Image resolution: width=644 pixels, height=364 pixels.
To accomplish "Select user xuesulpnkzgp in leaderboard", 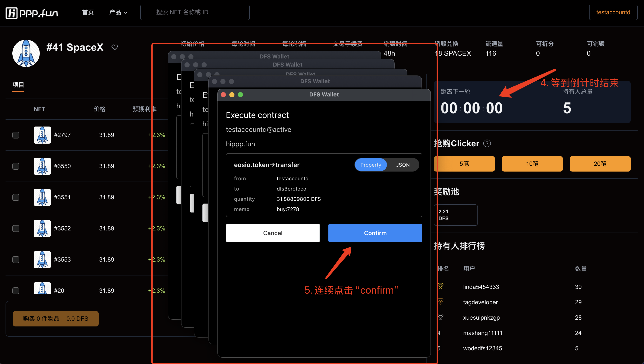I will pyautogui.click(x=481, y=317).
